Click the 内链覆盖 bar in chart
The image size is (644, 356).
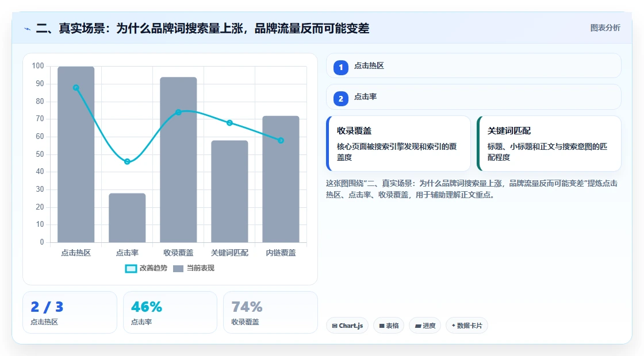click(x=281, y=179)
